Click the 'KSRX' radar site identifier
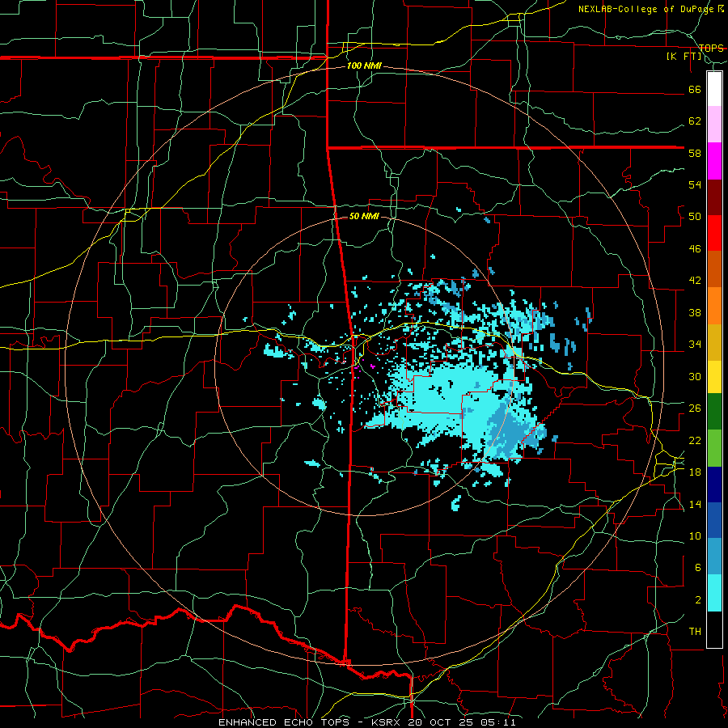The image size is (728, 728). (387, 722)
